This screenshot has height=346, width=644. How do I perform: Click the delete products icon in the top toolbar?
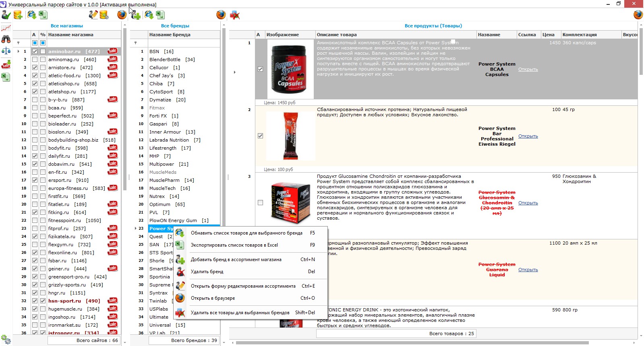click(235, 15)
